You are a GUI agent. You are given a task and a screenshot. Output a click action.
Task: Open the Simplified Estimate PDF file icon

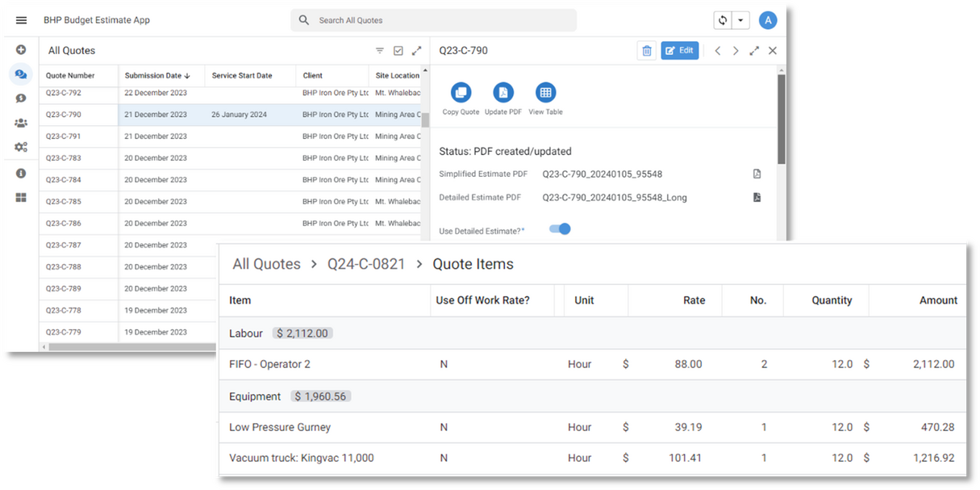tap(757, 174)
